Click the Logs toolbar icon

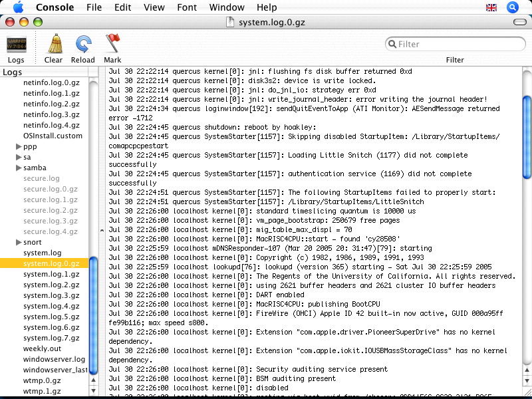[x=17, y=45]
